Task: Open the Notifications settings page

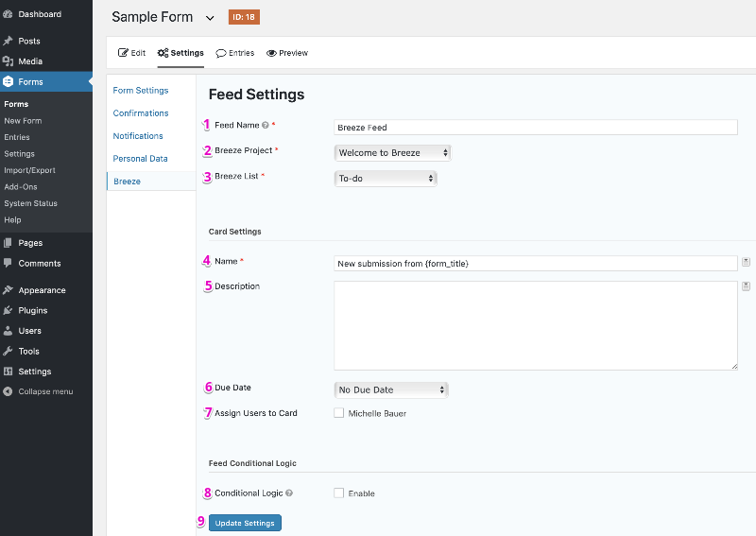Action: click(x=138, y=136)
